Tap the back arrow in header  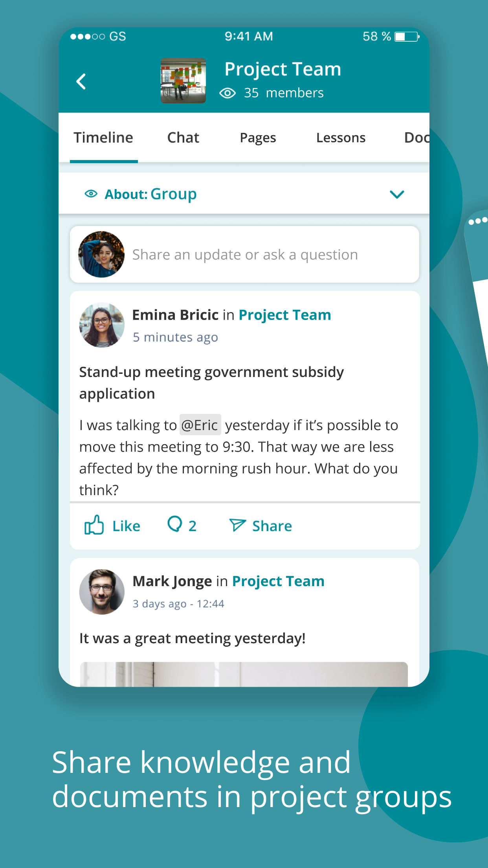(81, 81)
